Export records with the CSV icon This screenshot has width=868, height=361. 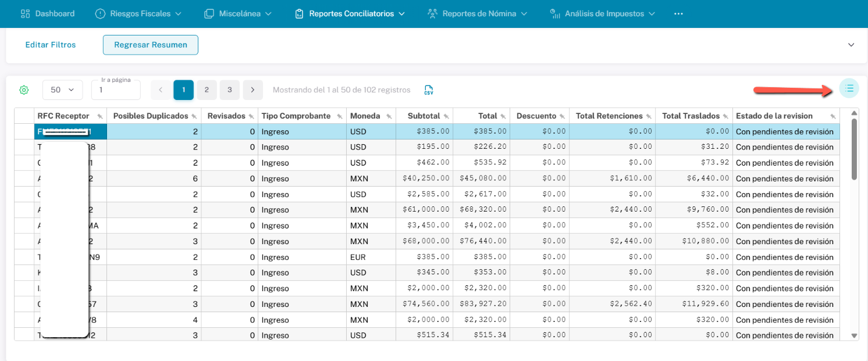(x=429, y=90)
